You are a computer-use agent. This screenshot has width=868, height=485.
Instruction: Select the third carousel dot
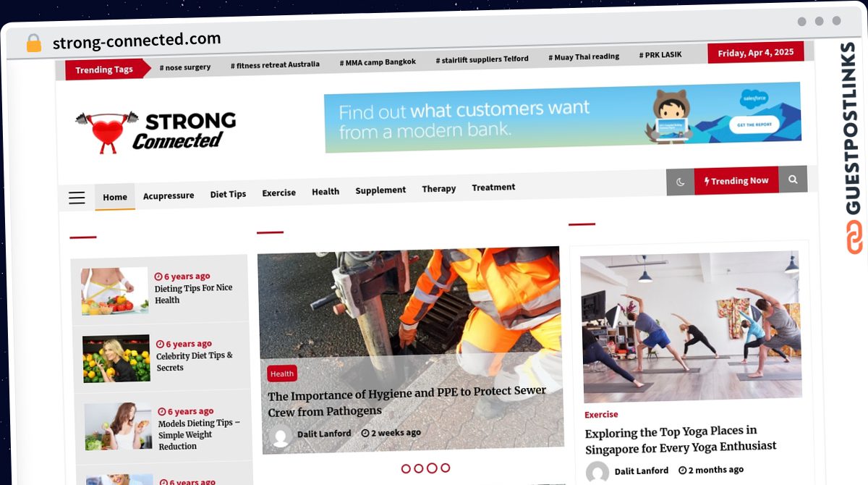[x=432, y=468]
